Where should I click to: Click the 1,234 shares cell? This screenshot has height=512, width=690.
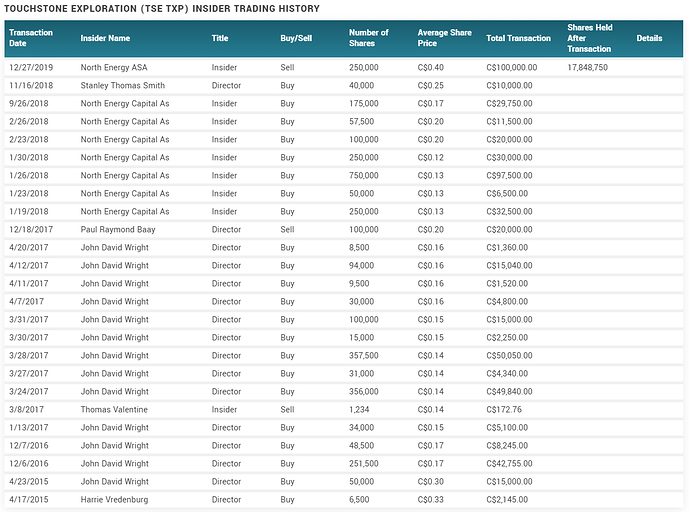click(359, 410)
